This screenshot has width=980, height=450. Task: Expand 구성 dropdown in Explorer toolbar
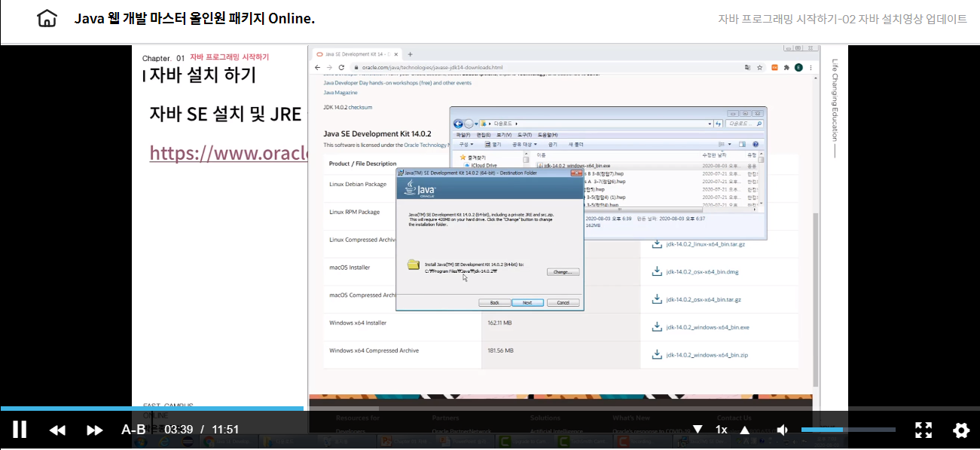(x=466, y=144)
